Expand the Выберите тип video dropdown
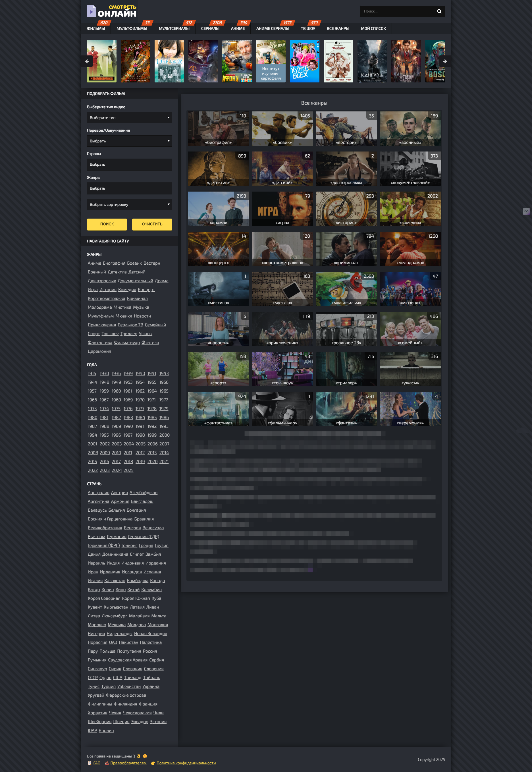The height and width of the screenshot is (772, 532). click(129, 118)
